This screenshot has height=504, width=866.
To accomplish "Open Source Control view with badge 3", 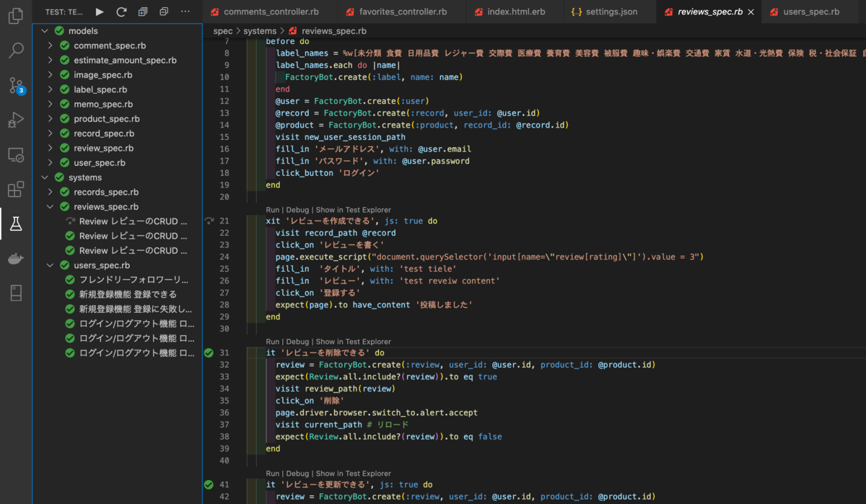I will pyautogui.click(x=15, y=86).
